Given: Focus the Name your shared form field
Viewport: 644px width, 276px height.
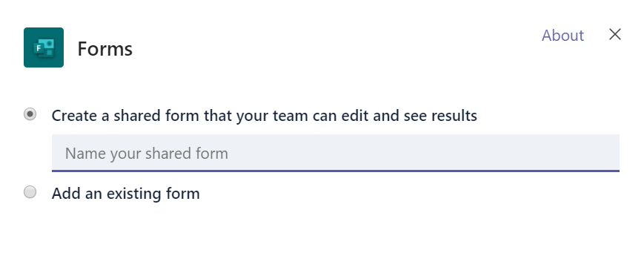Looking at the screenshot, I should pyautogui.click(x=336, y=153).
